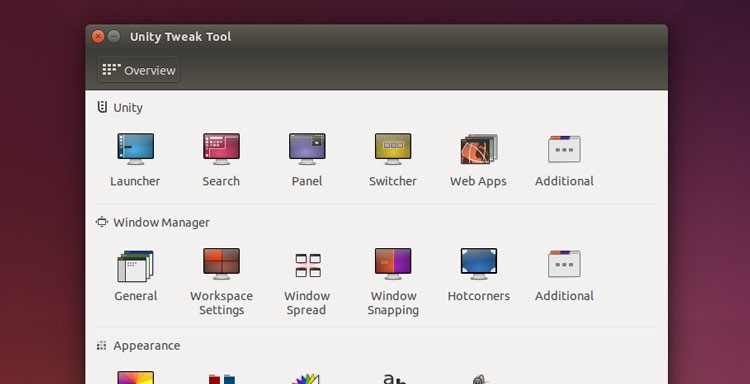
Task: Open the Launcher settings icon
Action: pyautogui.click(x=135, y=149)
